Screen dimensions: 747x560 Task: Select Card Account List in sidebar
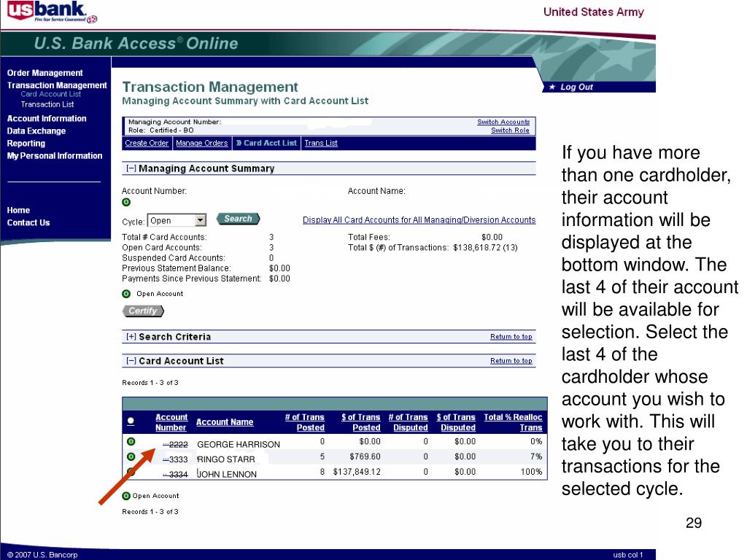pos(50,94)
